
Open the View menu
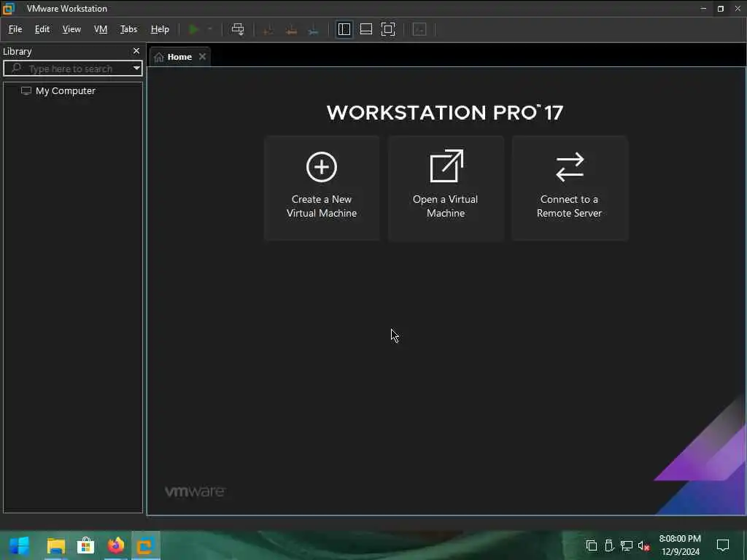click(x=71, y=29)
